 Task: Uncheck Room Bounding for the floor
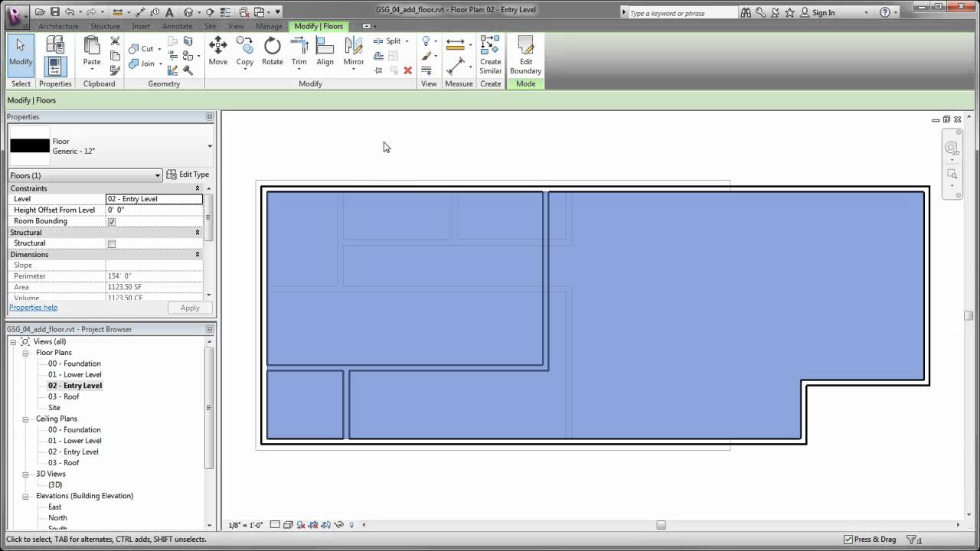coord(112,221)
